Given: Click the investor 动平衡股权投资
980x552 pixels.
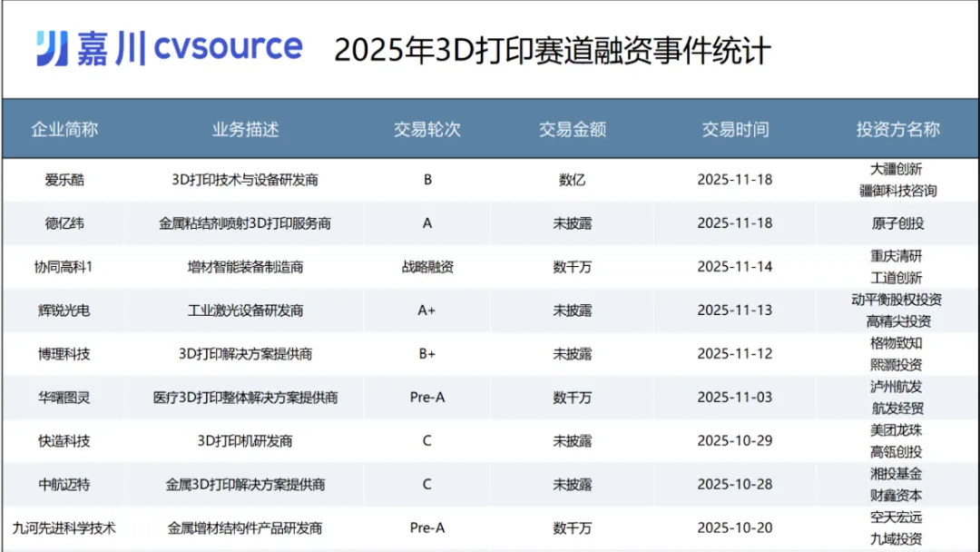Looking at the screenshot, I should (897, 300).
